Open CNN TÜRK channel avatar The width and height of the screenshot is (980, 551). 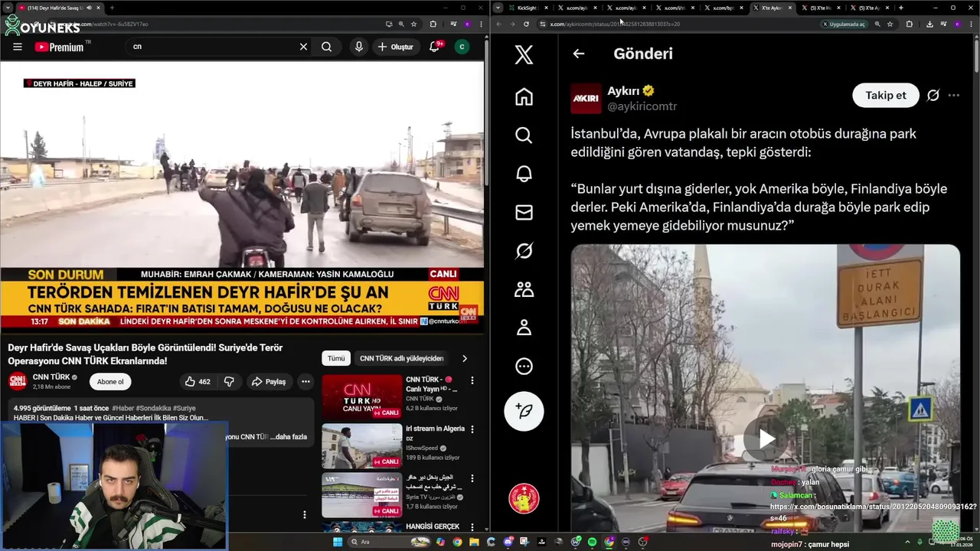click(18, 381)
